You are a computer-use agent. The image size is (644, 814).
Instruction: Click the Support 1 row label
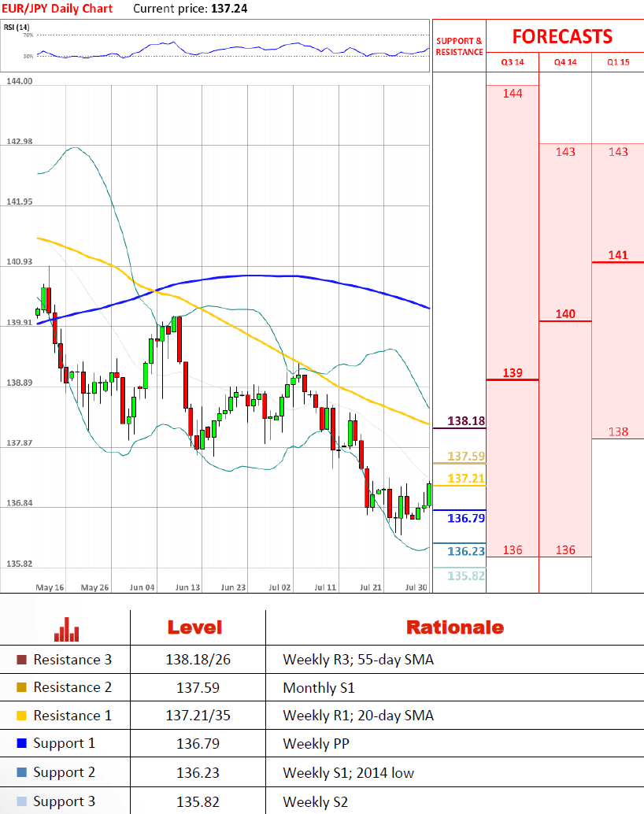tap(65, 744)
